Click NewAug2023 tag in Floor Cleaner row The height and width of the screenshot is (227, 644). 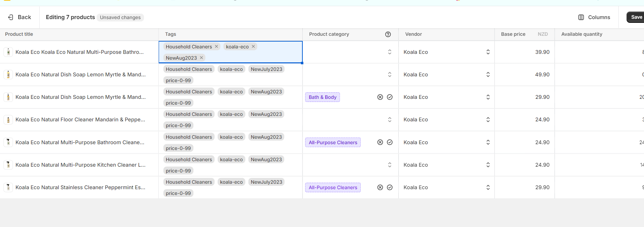(266, 114)
